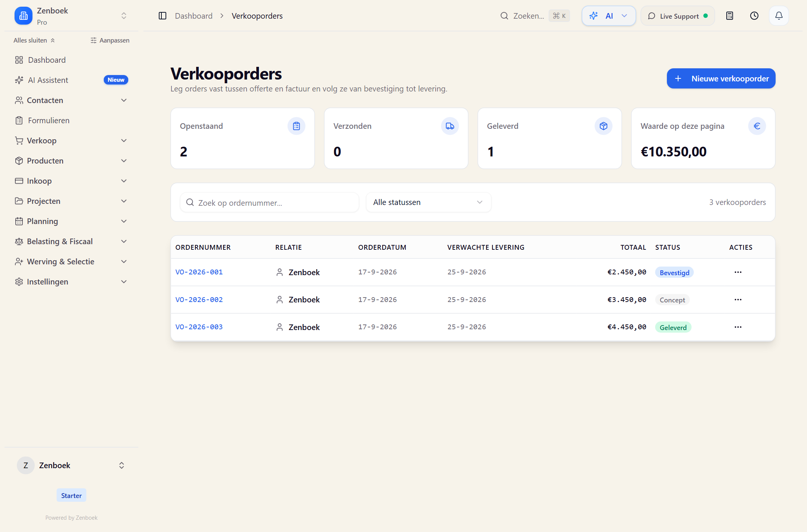Click the Starter plan badge

(71, 495)
